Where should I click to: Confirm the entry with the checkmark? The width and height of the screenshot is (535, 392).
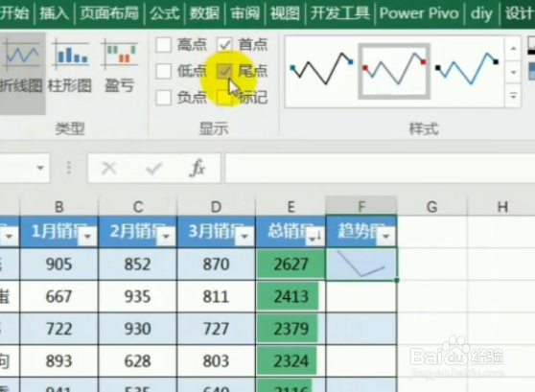coord(153,168)
